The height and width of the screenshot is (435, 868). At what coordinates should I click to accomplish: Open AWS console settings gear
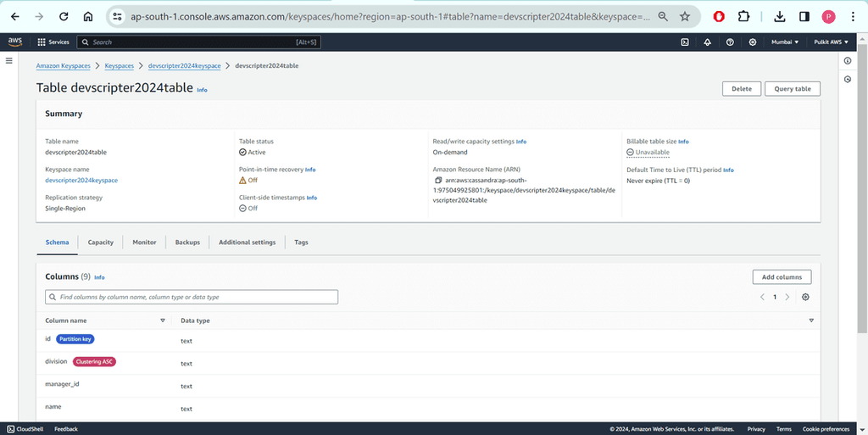753,42
